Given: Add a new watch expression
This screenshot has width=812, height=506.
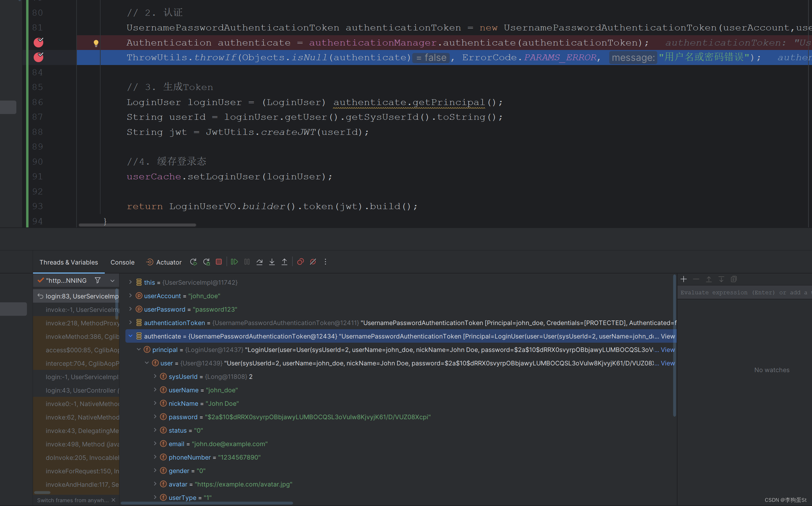Looking at the screenshot, I should pos(684,279).
